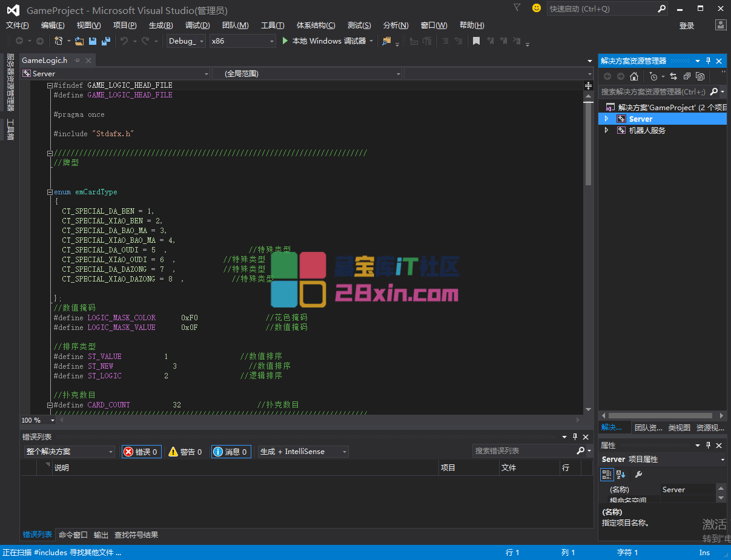Sort properties alphabetically with A-Z icon

pyautogui.click(x=621, y=474)
